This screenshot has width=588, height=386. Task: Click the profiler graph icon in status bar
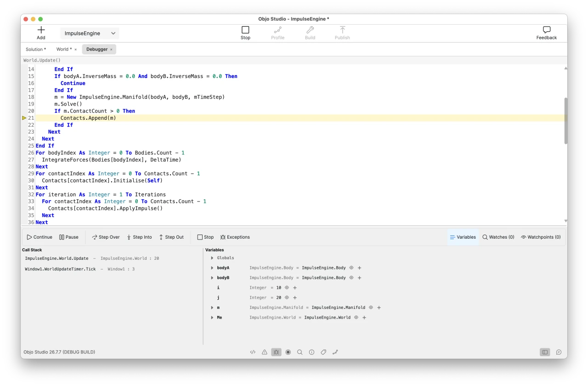335,352
